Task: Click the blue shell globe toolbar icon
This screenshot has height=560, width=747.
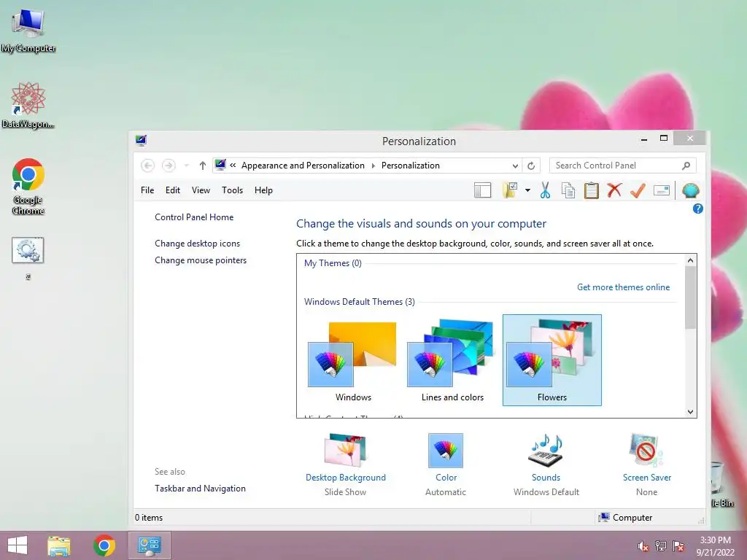Action: 690,190
